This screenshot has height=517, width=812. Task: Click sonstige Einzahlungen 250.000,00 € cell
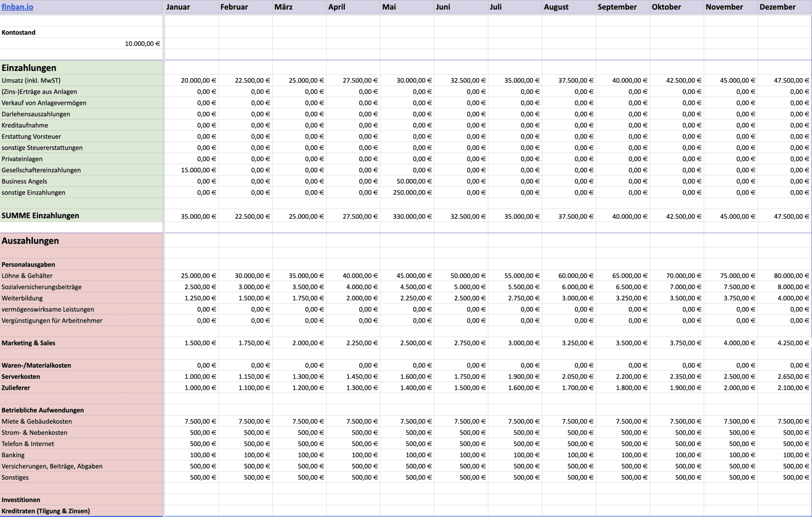point(412,193)
